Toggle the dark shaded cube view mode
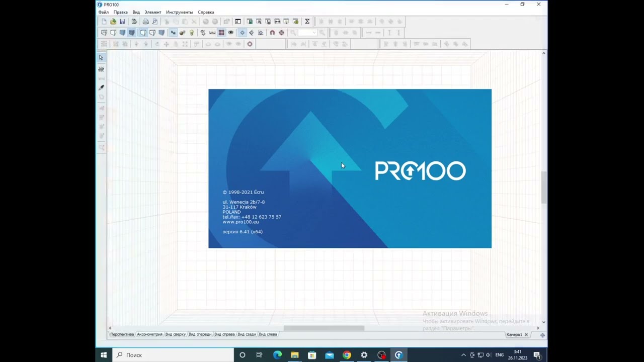This screenshot has width=644, height=362. 131,33
